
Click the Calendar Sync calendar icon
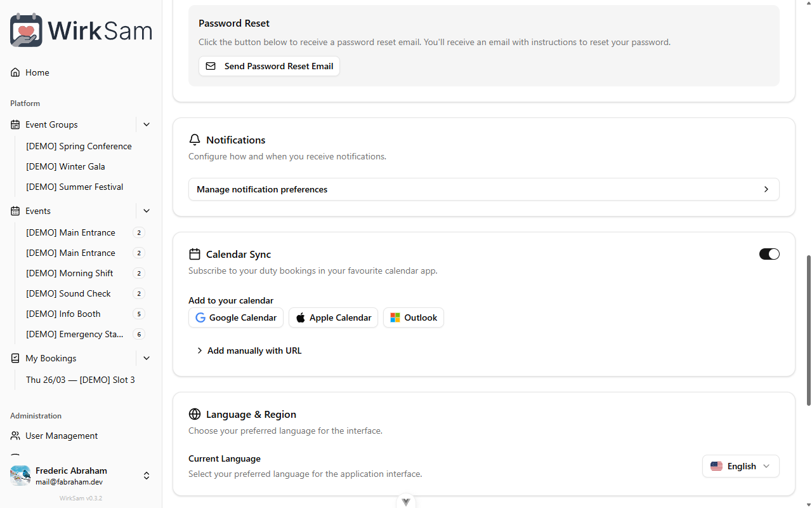pyautogui.click(x=195, y=254)
